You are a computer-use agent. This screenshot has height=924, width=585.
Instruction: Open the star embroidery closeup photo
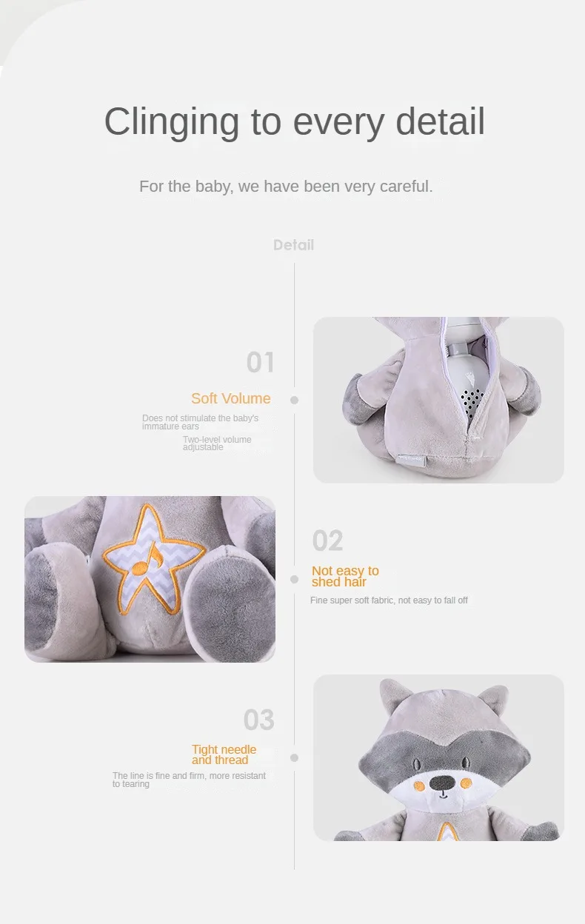pos(150,579)
